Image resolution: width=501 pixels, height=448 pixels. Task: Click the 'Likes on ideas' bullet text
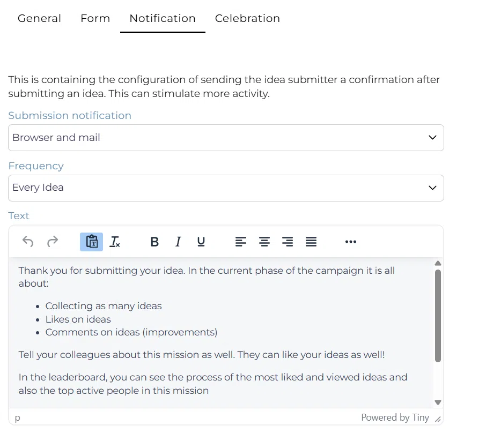tap(78, 319)
